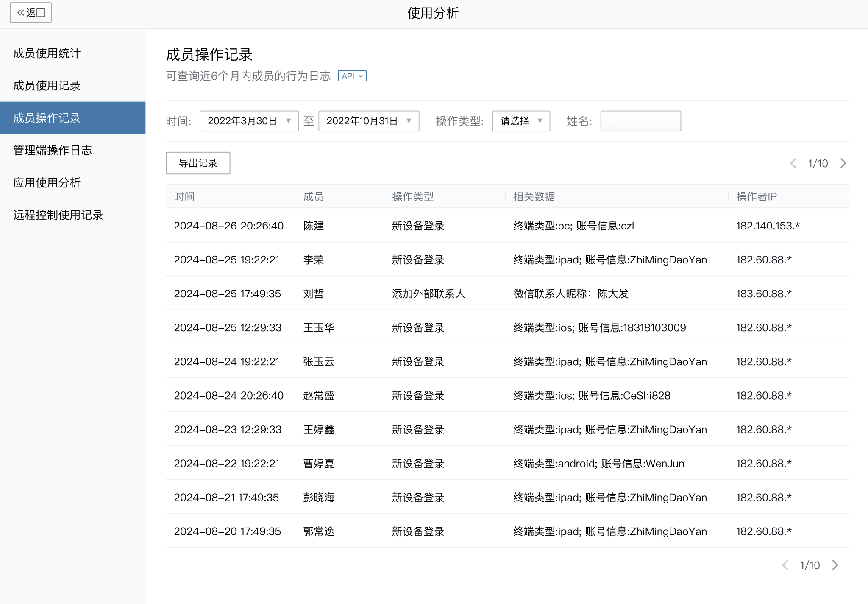The width and height of the screenshot is (868, 604).
Task: Open 远程控制使用记录 sidebar item
Action: tap(58, 215)
